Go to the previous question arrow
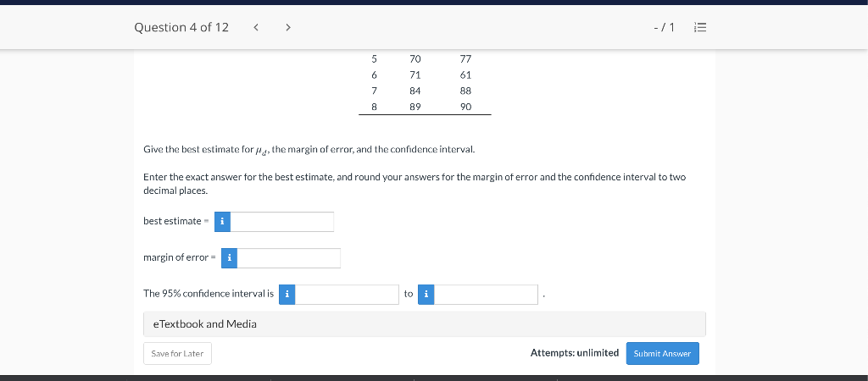Screen dimensions: 868x381 pyautogui.click(x=256, y=27)
